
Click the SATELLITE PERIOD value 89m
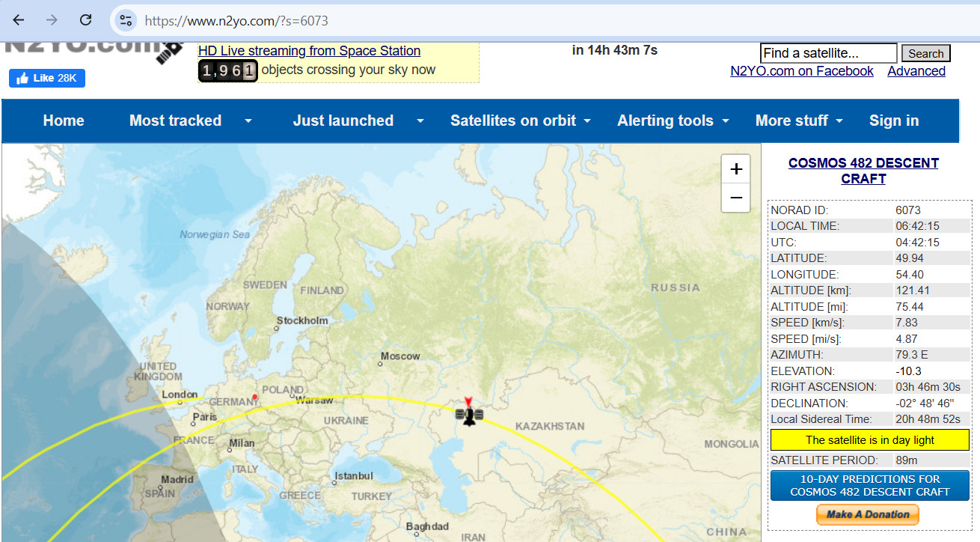click(907, 460)
